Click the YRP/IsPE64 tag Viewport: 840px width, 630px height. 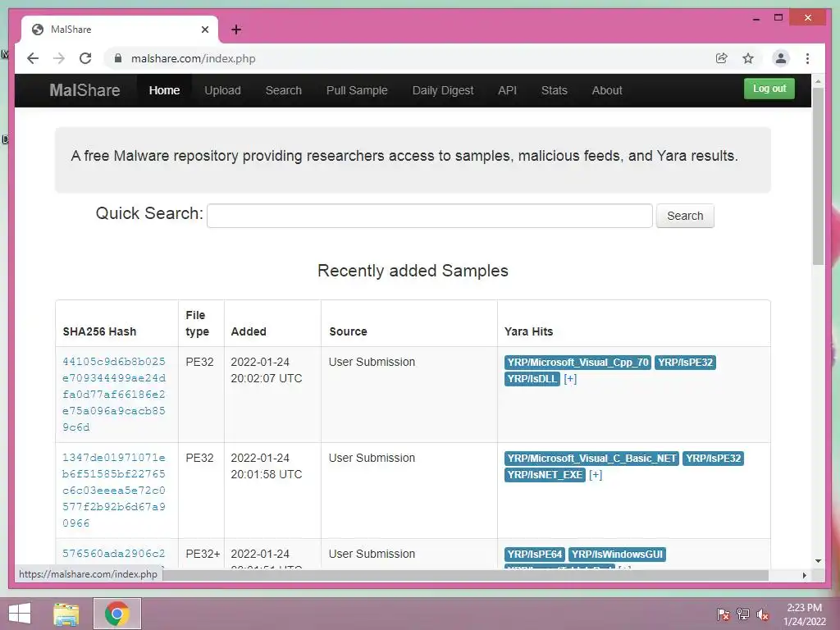point(535,554)
